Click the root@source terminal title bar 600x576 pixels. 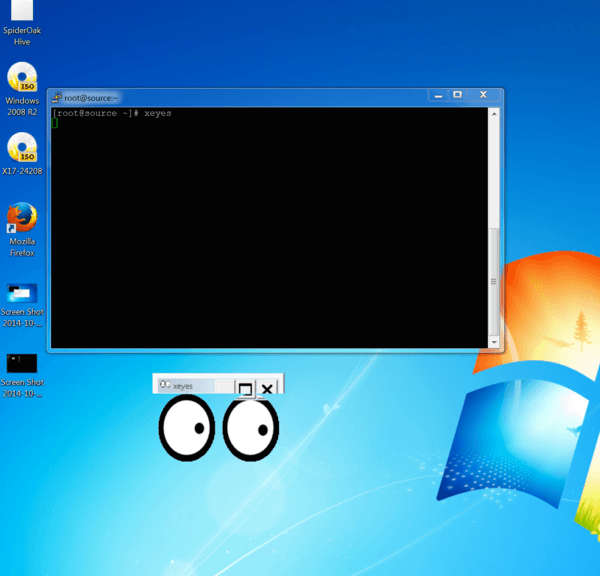point(250,97)
